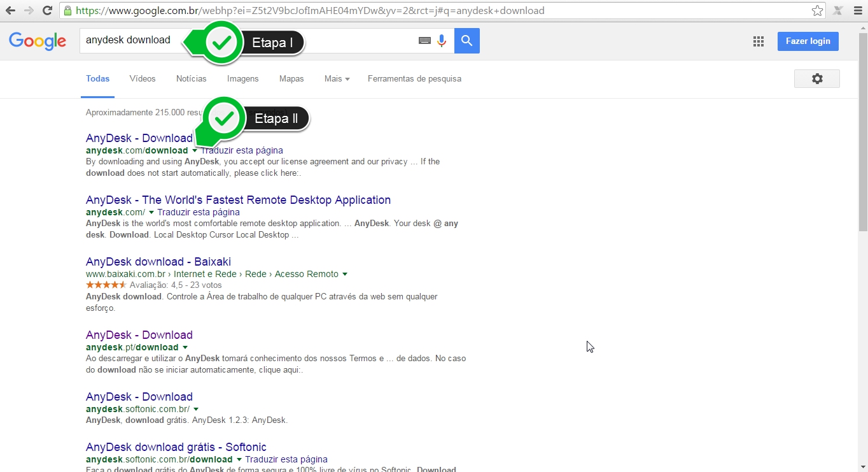The width and height of the screenshot is (868, 472).
Task: Click the blue search magnifier button
Action: [x=467, y=41]
